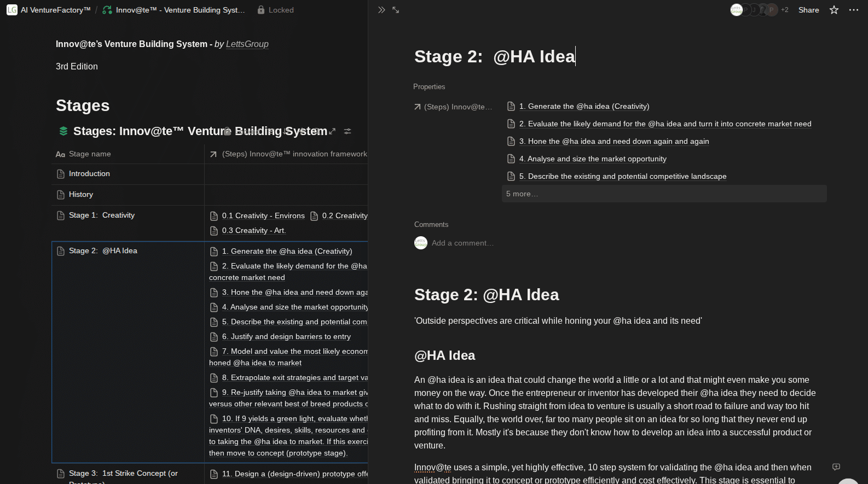This screenshot has width=868, height=484.
Task: Click the page icon beside panel item 4. Analyse
Action: (x=511, y=159)
